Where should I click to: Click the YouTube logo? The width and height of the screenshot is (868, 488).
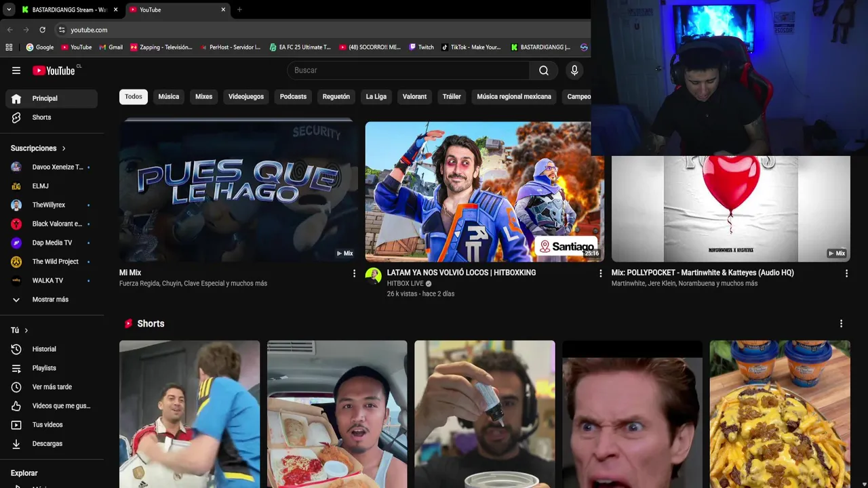pyautogui.click(x=54, y=70)
